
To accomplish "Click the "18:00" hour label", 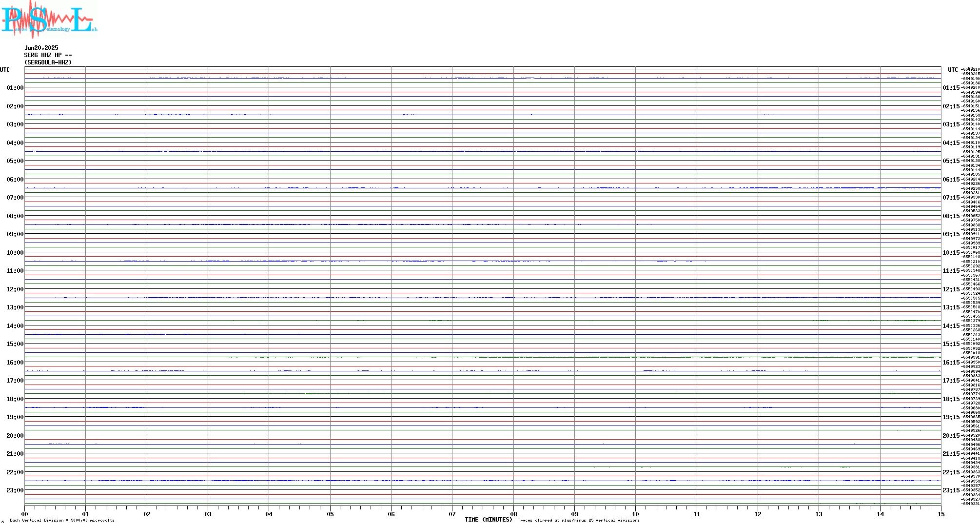I will pos(15,399).
